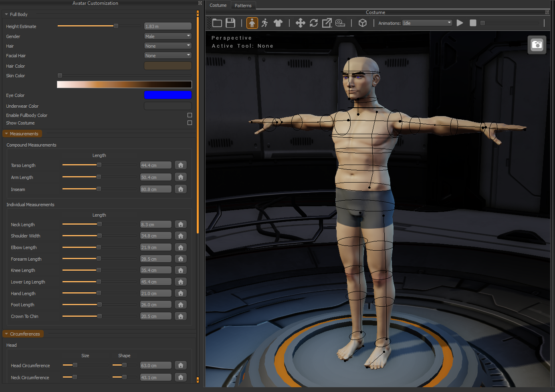Switch to the Patterns tab
The width and height of the screenshot is (555, 392).
243,6
